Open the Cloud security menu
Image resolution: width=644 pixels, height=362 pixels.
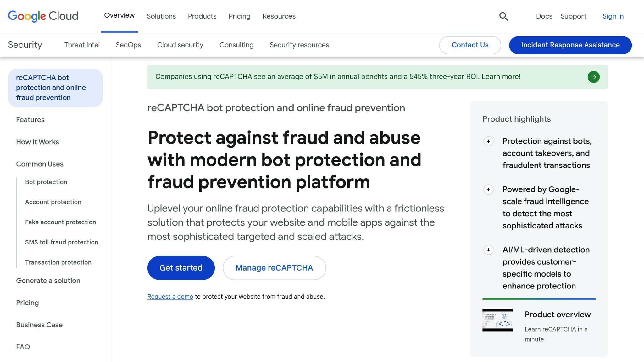click(180, 45)
